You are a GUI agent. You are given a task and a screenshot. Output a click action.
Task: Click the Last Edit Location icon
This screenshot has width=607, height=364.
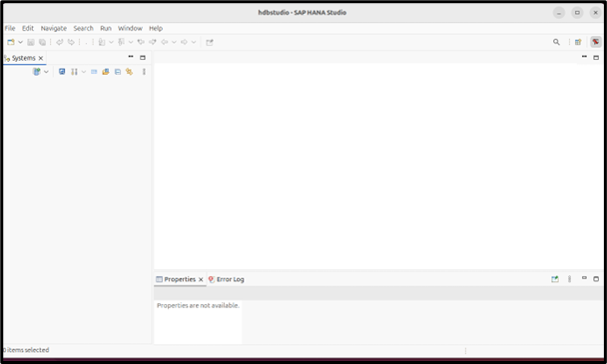(x=141, y=42)
